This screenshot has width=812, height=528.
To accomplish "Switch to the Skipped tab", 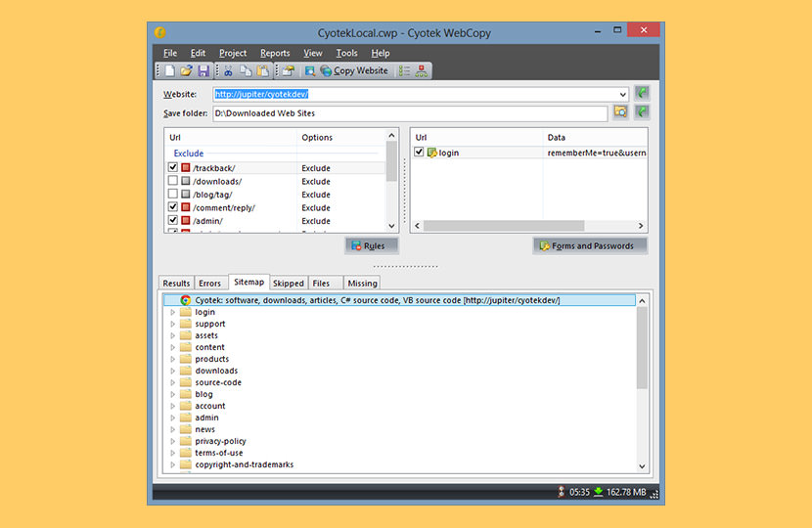I will tap(289, 284).
